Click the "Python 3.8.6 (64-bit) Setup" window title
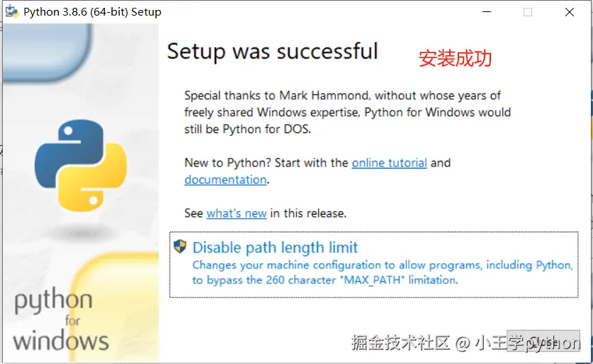 pos(92,12)
